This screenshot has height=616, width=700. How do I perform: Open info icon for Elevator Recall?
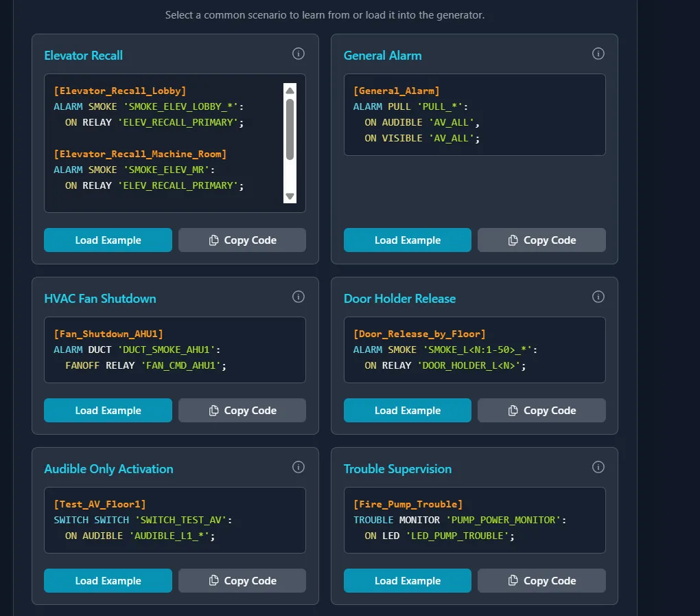(299, 54)
